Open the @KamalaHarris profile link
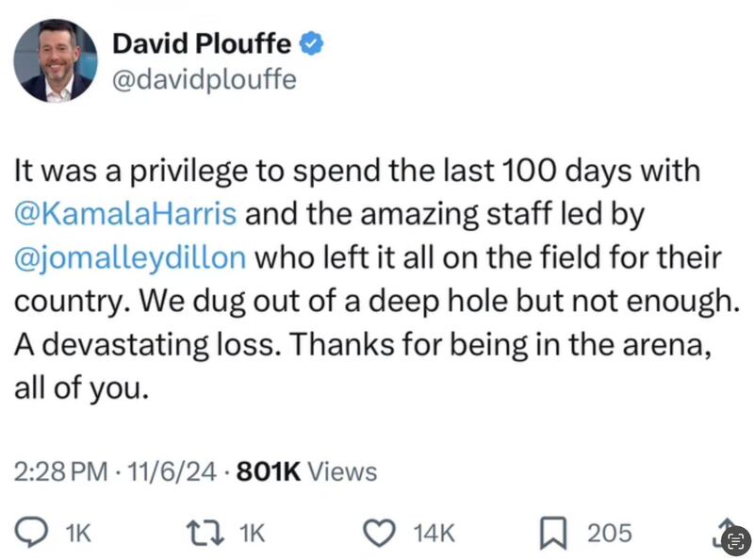The image size is (754, 560). [127, 214]
